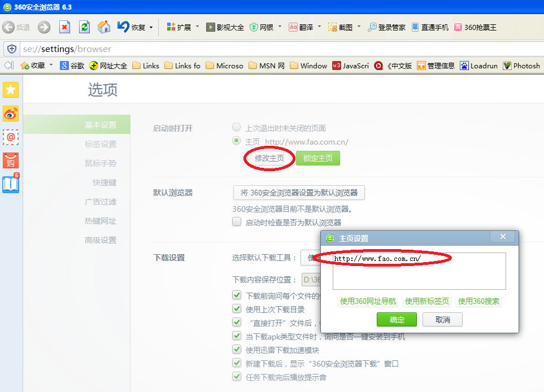Toggle 当下载apk类型文件时 checkbox

[x=237, y=336]
